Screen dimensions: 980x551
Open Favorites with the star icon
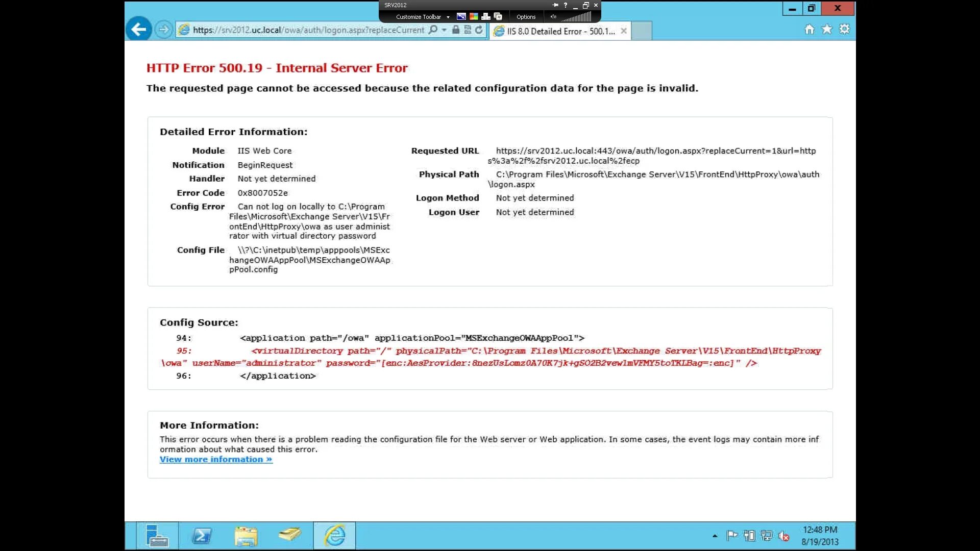tap(827, 30)
